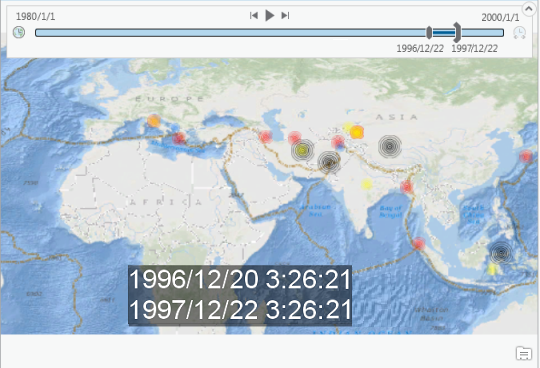Step forward to the next time step
540x368 pixels.
(285, 15)
